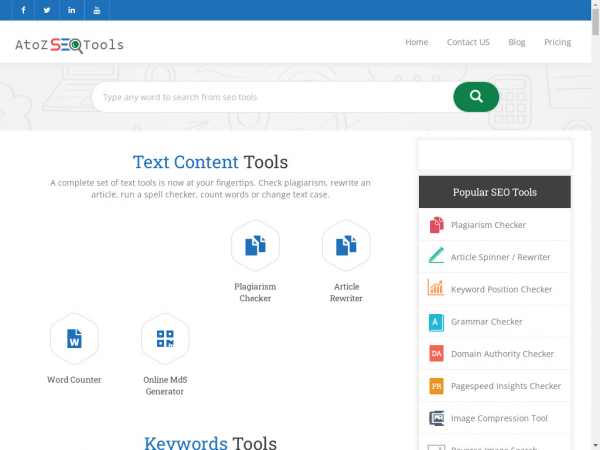Open Image Compression Tool link

pos(499,418)
